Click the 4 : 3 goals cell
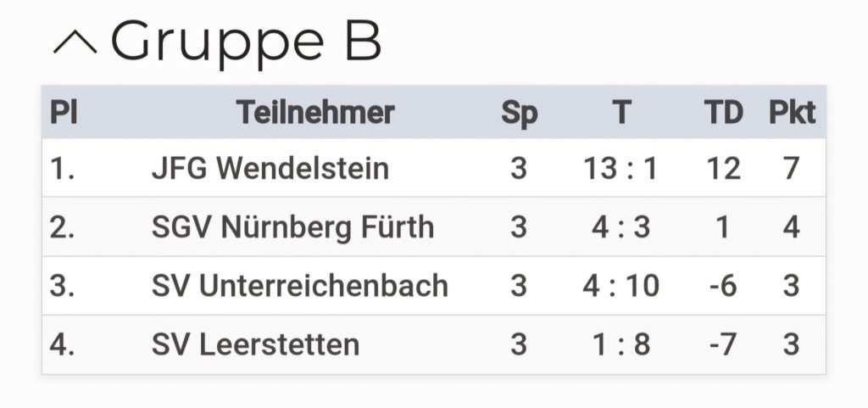Screen dimensions: 868x408 pyautogui.click(x=620, y=227)
